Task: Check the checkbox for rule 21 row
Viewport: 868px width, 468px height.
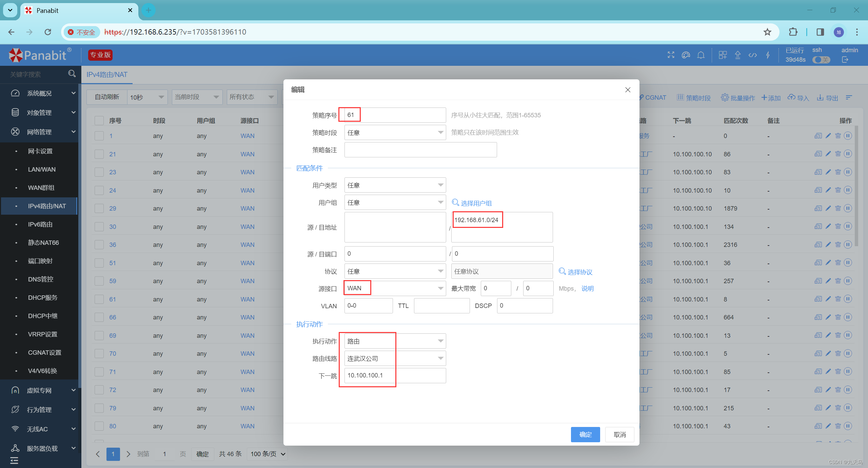Action: (99, 154)
